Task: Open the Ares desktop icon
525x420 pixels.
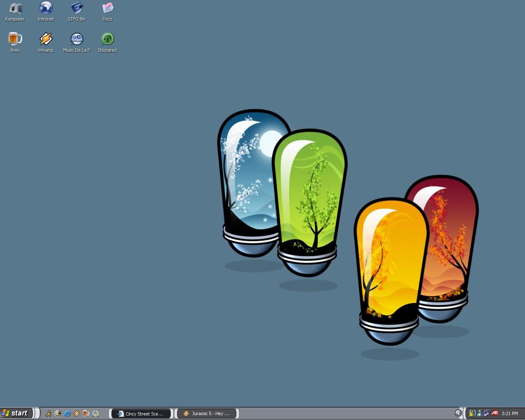Action: click(15, 39)
